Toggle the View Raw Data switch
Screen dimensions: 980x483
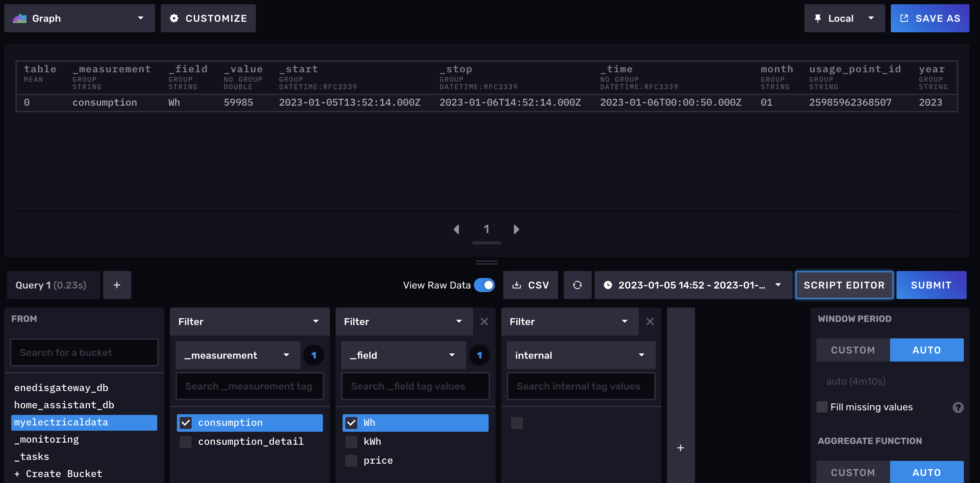click(485, 285)
